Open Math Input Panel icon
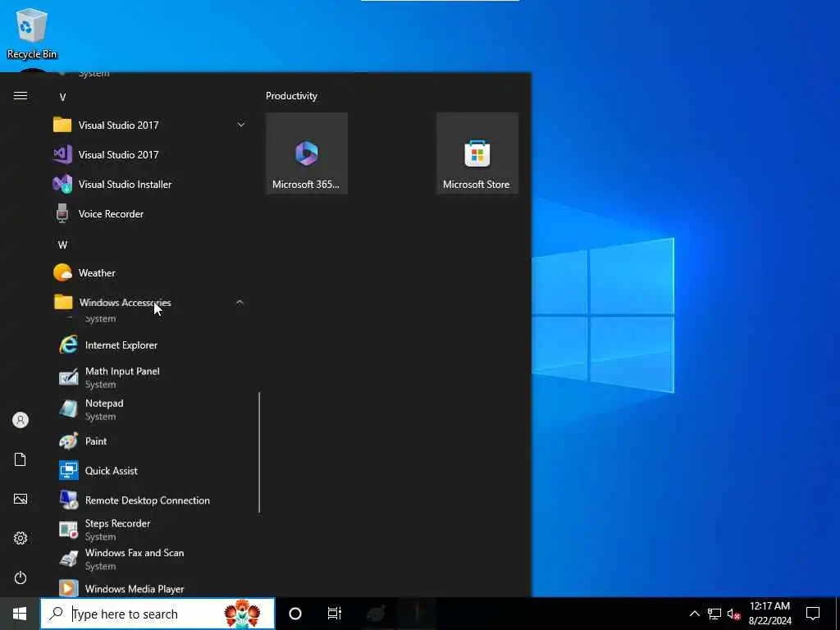Viewport: 840px width, 630px height. pos(69,377)
